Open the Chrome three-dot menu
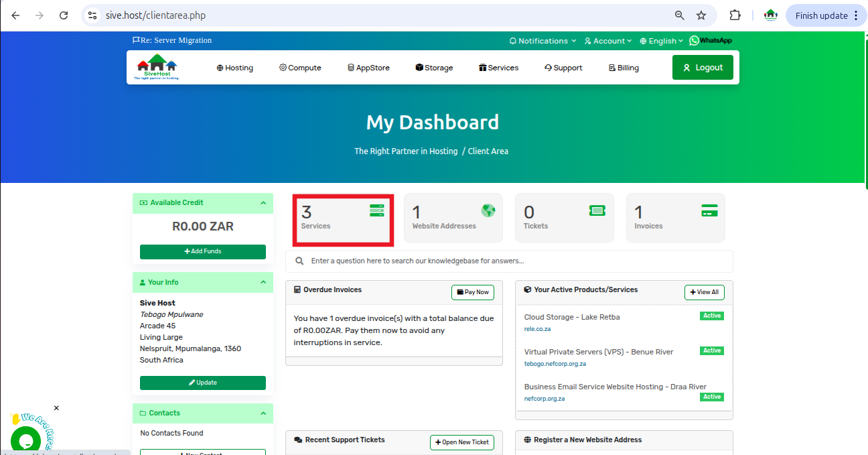The width and height of the screenshot is (868, 455). point(856,15)
